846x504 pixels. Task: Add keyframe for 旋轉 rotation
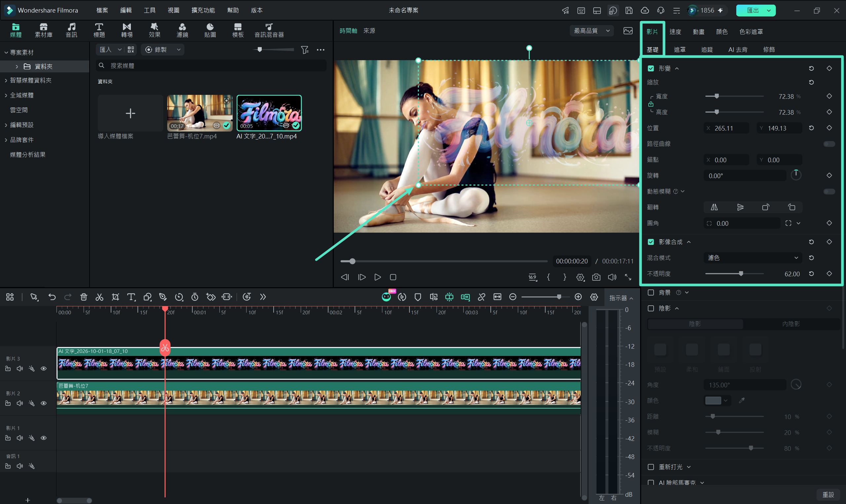click(x=829, y=175)
